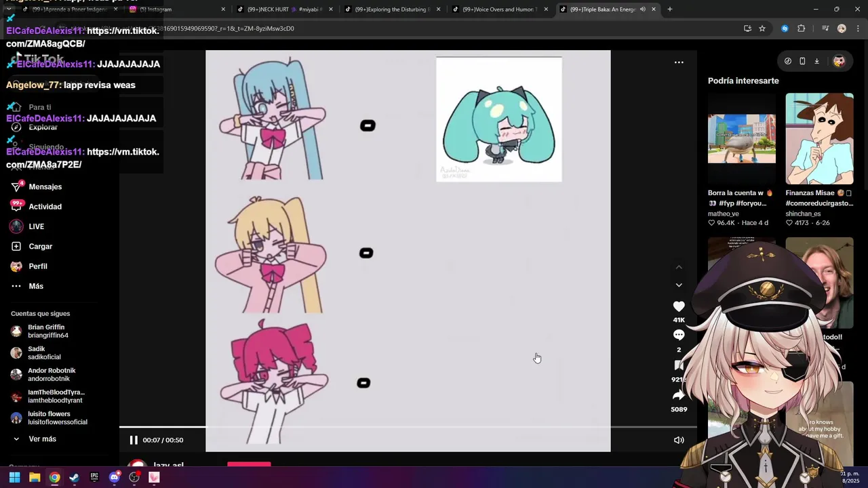Pause the TikTok video playback
868x488 pixels.
point(134,440)
